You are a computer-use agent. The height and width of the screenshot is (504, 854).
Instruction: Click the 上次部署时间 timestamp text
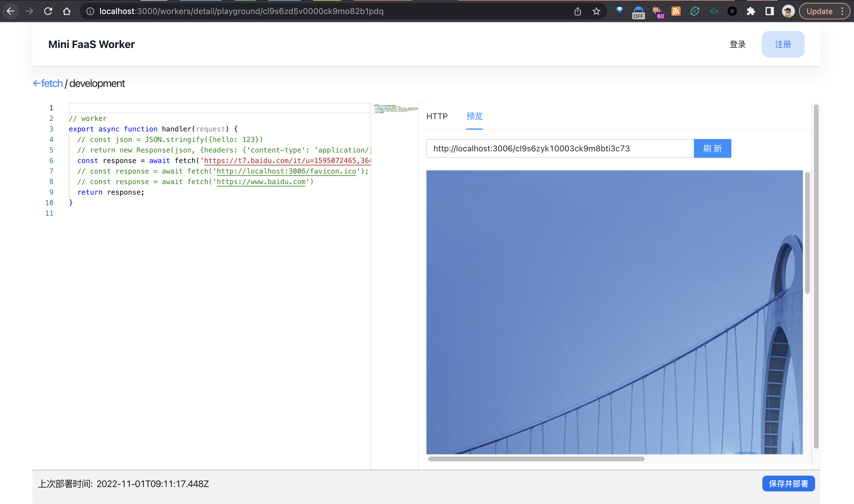(123, 484)
